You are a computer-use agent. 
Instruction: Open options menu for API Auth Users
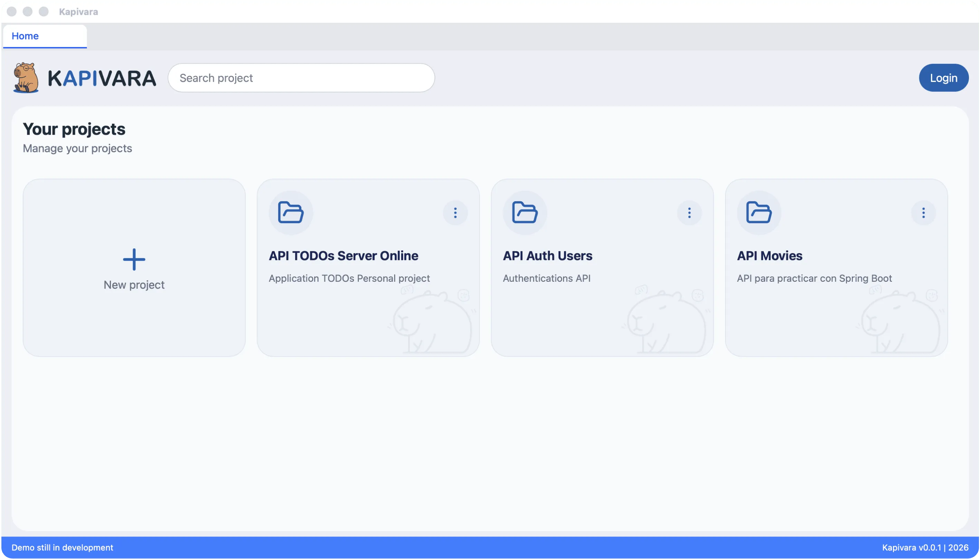coord(688,213)
